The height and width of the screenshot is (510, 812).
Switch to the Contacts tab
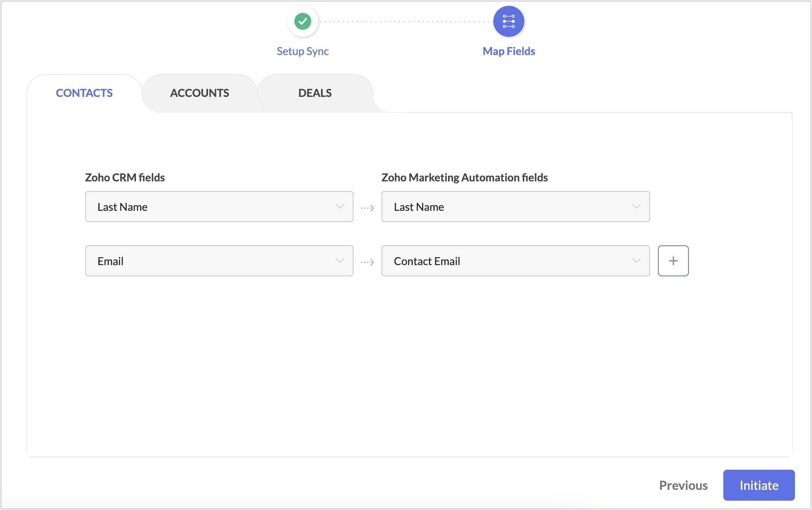84,93
